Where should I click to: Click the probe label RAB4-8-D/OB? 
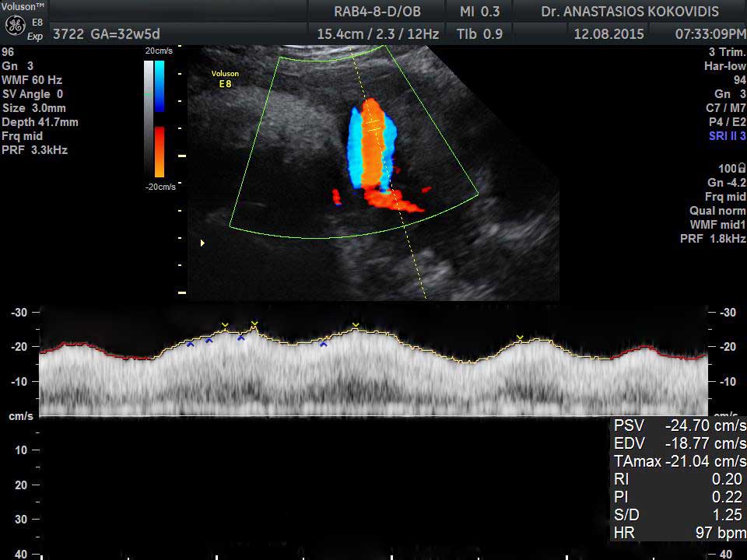[377, 12]
